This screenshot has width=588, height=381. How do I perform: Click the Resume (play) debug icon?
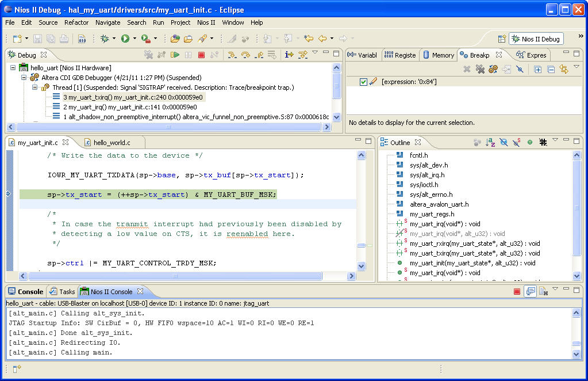pos(175,55)
